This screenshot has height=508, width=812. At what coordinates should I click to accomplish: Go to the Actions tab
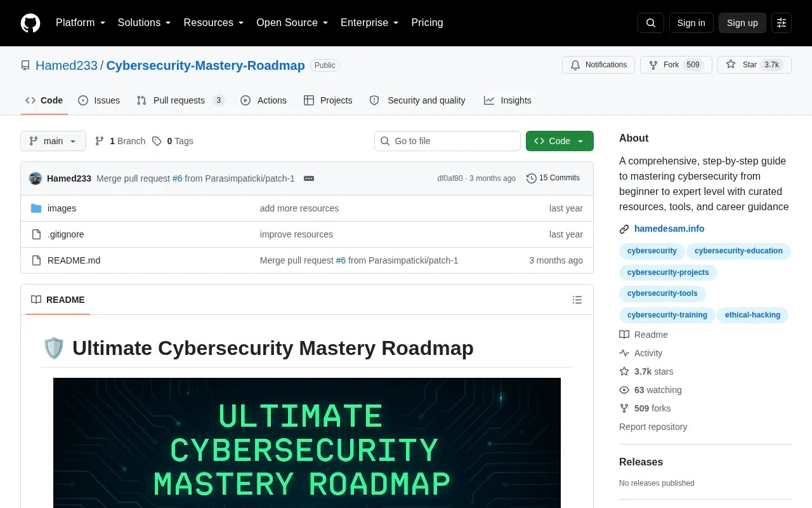coord(263,100)
